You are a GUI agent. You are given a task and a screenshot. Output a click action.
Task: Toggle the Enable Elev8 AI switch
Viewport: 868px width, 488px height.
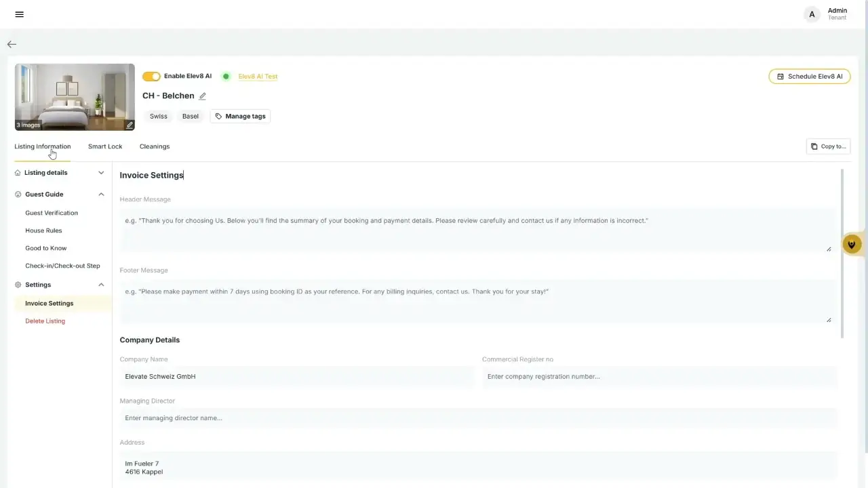pyautogui.click(x=151, y=77)
